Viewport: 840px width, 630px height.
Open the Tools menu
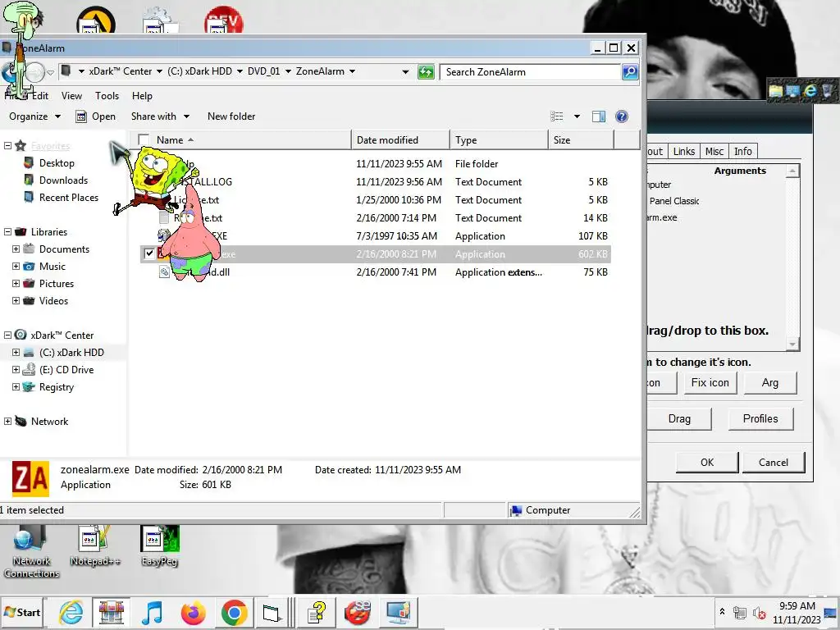(x=107, y=96)
